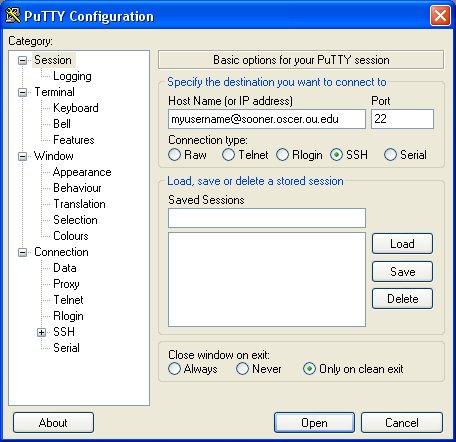Open the Logging settings page
Screen dimensions: 456x442
coord(72,76)
